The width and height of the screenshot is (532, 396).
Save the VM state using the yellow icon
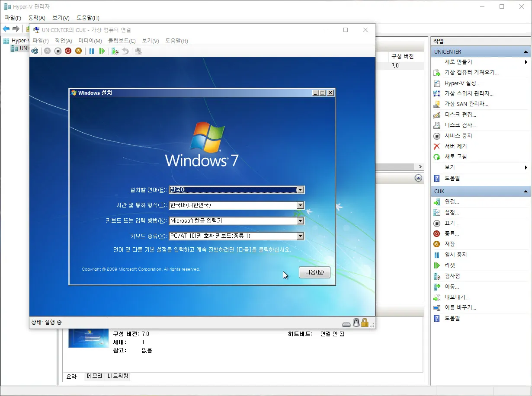pos(79,51)
